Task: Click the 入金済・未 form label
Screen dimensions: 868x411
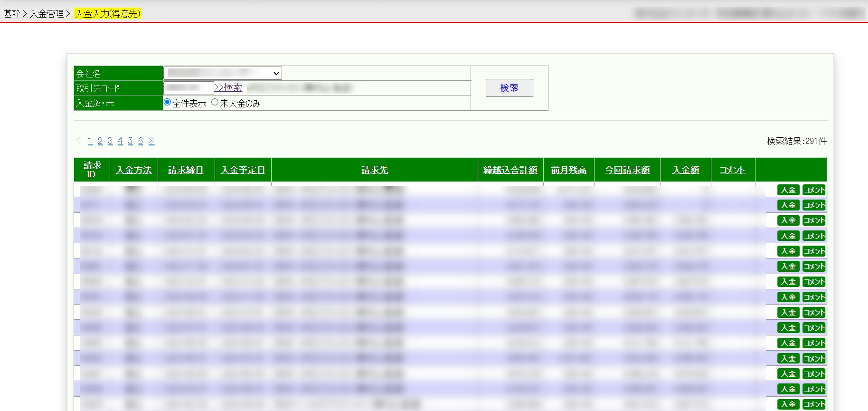Action: pyautogui.click(x=95, y=103)
